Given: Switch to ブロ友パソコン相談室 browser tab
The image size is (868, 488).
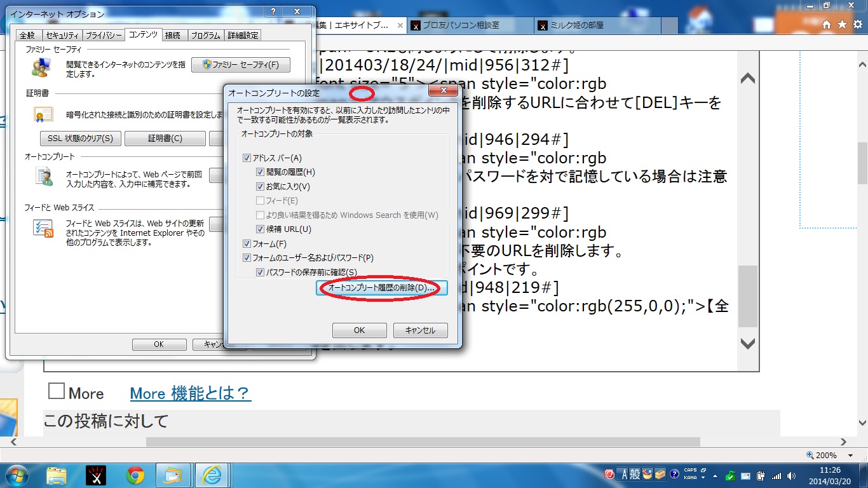Looking at the screenshot, I should (470, 25).
